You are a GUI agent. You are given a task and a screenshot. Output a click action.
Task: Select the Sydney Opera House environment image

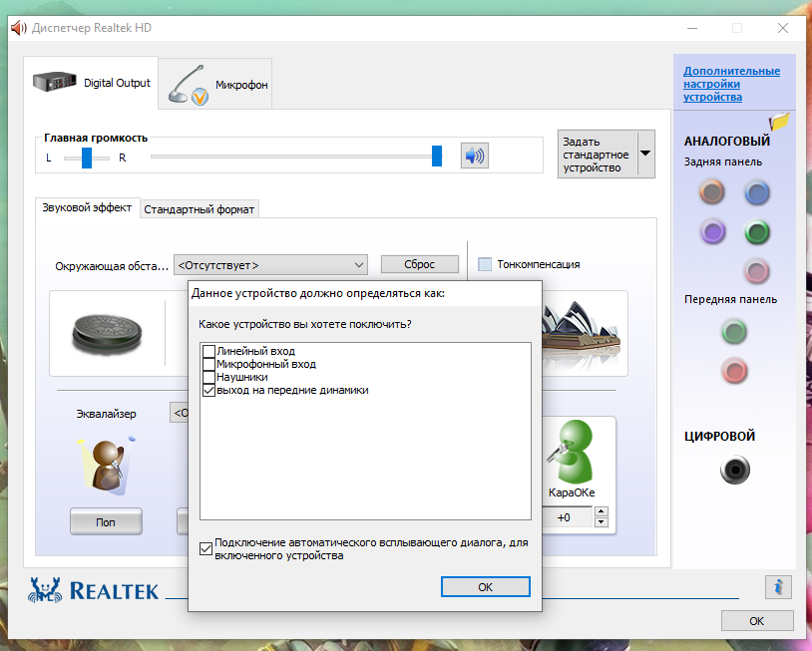point(581,330)
